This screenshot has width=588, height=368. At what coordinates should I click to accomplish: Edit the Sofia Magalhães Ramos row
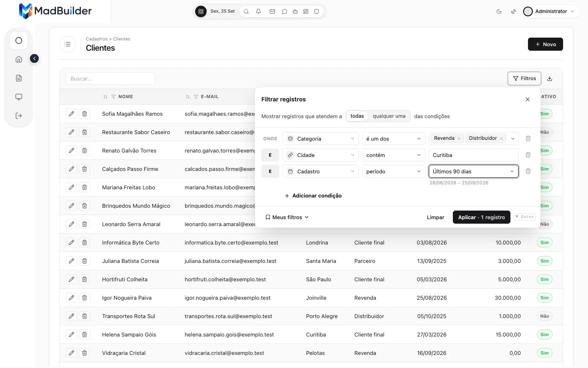71,114
